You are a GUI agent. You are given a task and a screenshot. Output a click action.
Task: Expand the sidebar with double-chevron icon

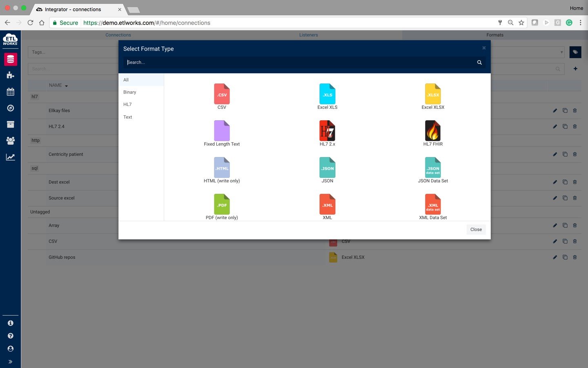(x=10, y=361)
